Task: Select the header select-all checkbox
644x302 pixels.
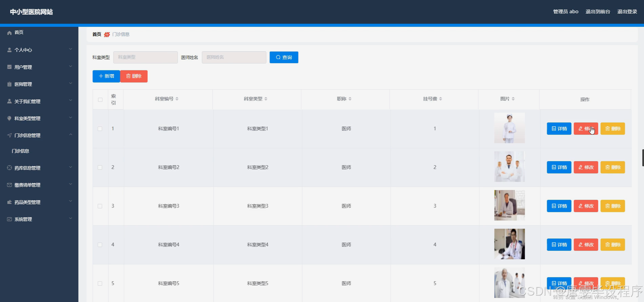Action: click(100, 100)
